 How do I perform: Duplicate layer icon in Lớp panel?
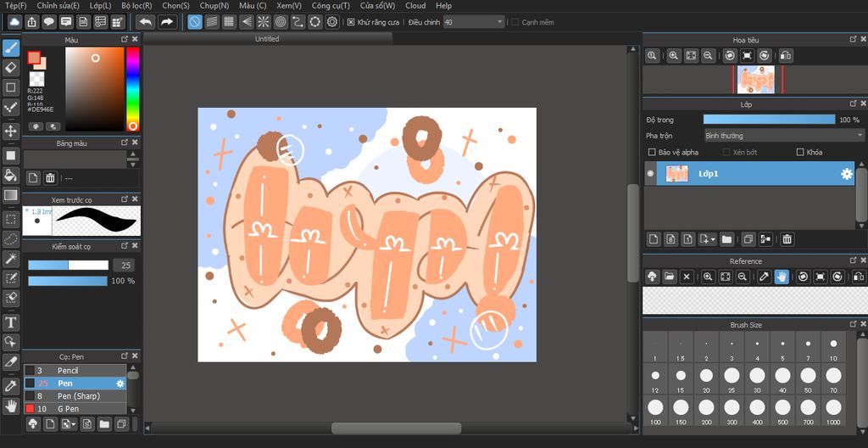pos(748,239)
